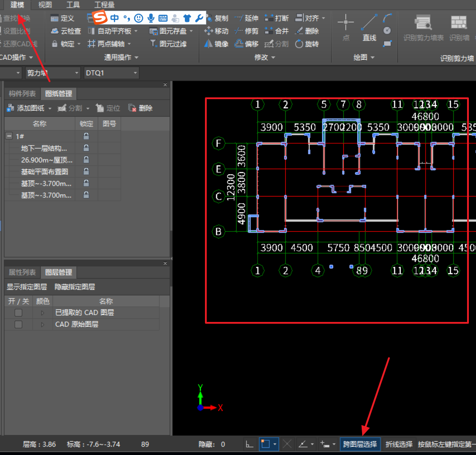Click 隐藏指定图层 button
This screenshot has width=476, height=455.
click(x=75, y=287)
